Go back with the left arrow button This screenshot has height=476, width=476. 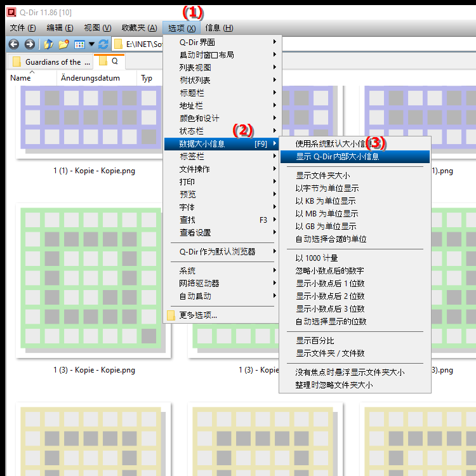pos(14,44)
